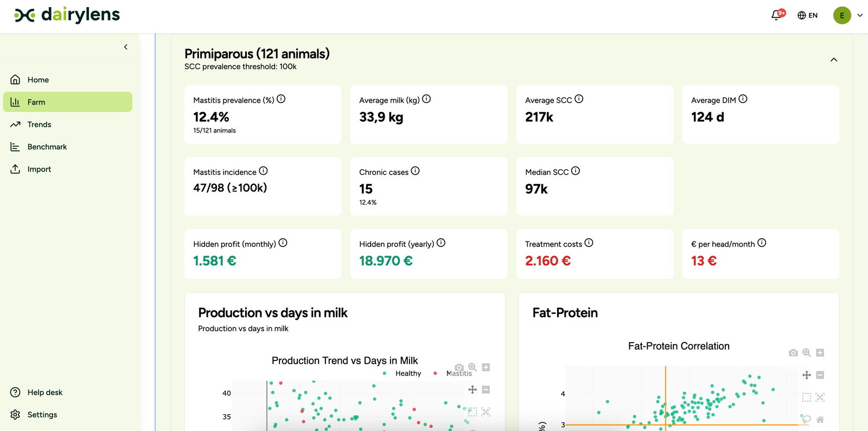Viewport: 868px width, 431px height.
Task: Show info for Average DIM
Action: pyautogui.click(x=743, y=99)
